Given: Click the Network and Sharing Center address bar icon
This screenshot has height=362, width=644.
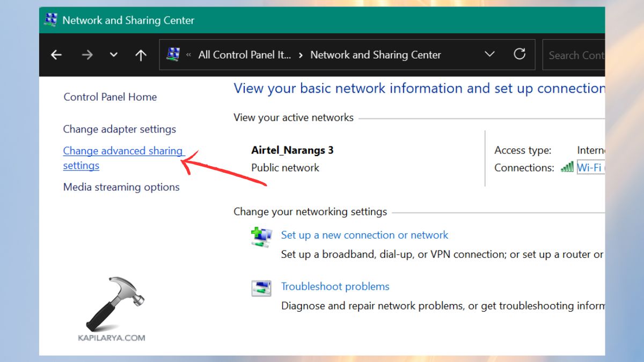Looking at the screenshot, I should pyautogui.click(x=173, y=54).
